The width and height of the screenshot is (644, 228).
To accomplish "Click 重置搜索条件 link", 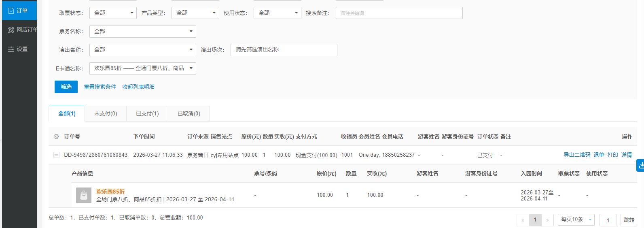I will 100,87.
